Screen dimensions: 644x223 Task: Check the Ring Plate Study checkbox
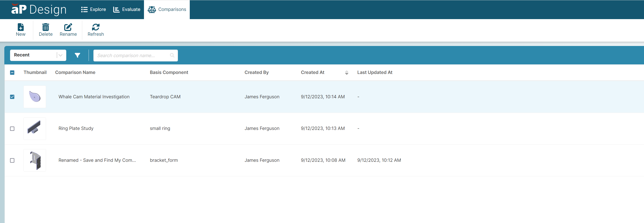12,129
